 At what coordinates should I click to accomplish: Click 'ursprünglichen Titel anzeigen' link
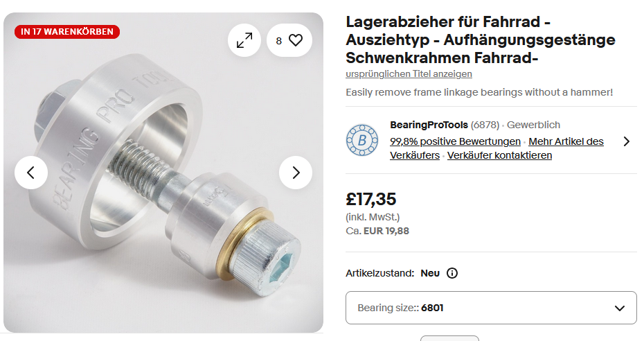[x=409, y=74]
